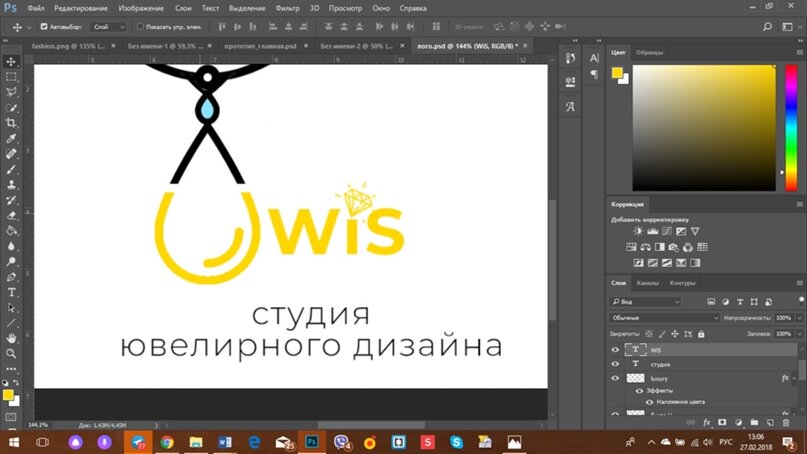Open the Вид layer filter dropdown
The height and width of the screenshot is (454, 807).
[645, 302]
